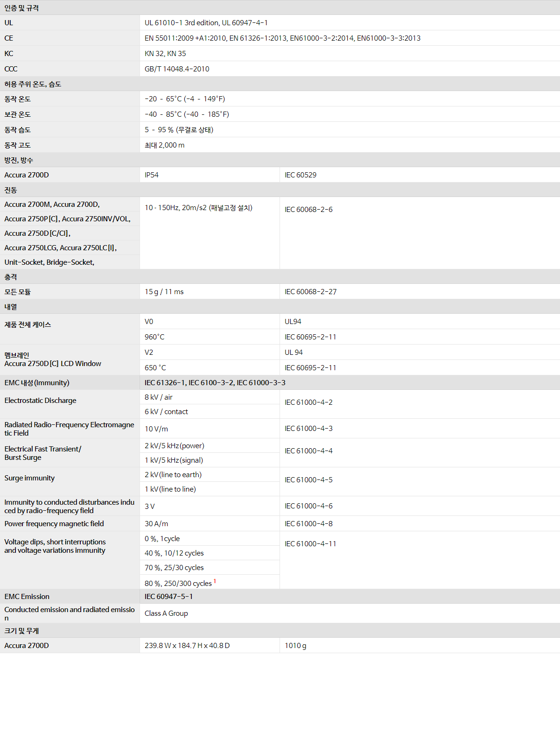This screenshot has height=747, width=560.
Task: Select the 'Electrostatic Discharge' row label
Action: coord(40,401)
